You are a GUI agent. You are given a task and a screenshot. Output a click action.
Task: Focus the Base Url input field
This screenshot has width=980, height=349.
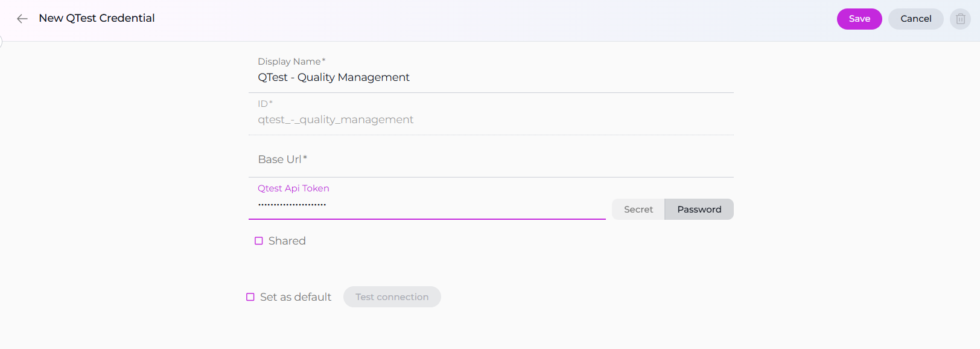pyautogui.click(x=490, y=159)
